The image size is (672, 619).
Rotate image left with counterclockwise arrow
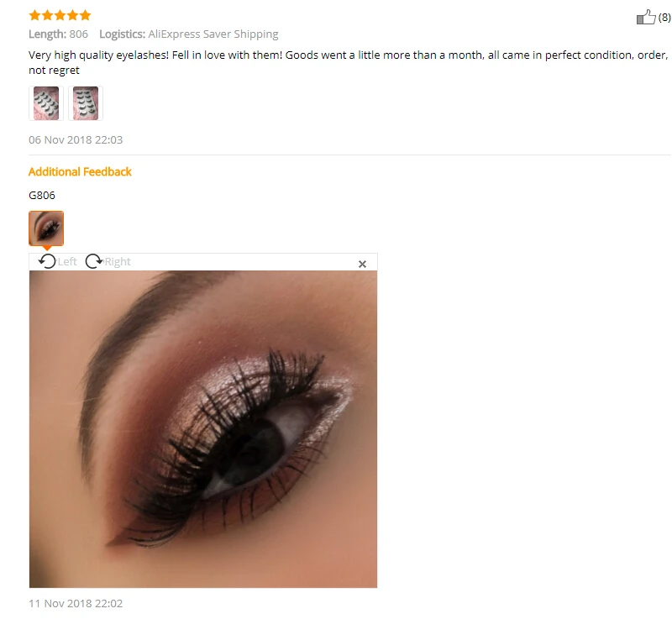pyautogui.click(x=47, y=261)
